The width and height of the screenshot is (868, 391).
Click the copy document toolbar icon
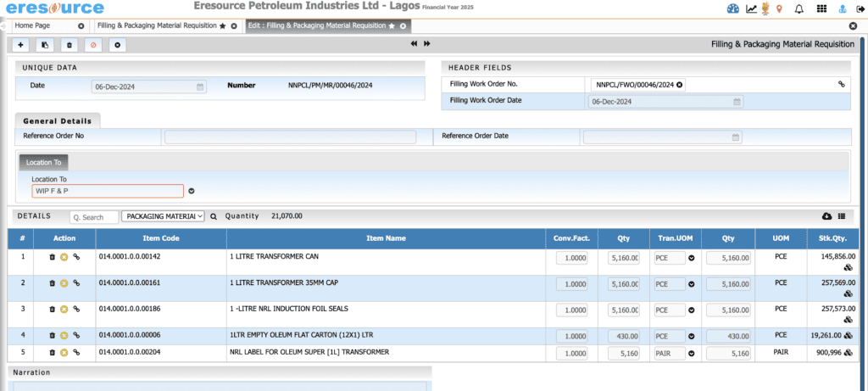click(45, 44)
